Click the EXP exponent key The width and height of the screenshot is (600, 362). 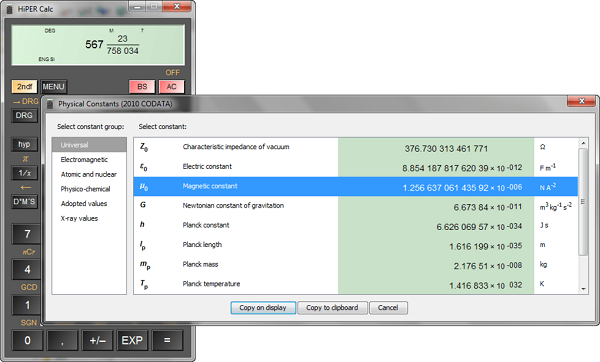point(132,340)
